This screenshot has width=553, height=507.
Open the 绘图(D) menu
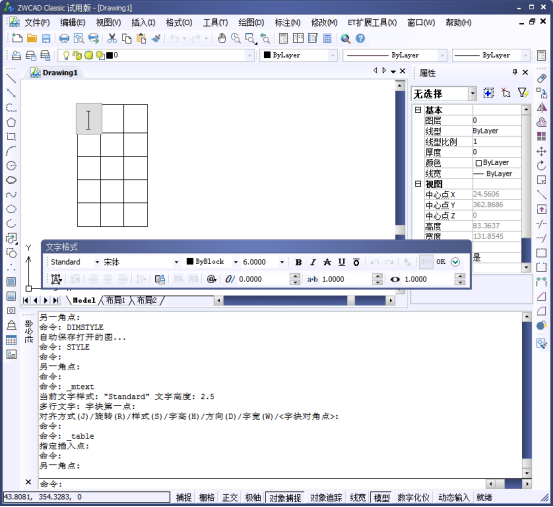pyautogui.click(x=251, y=23)
